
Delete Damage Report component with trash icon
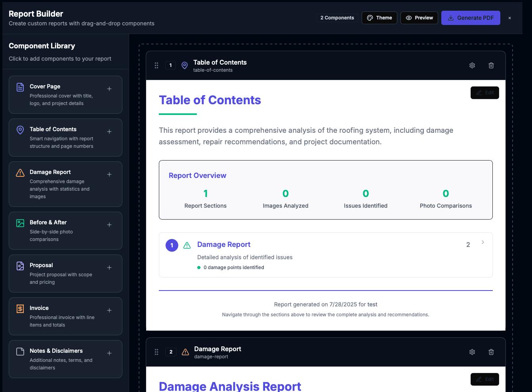click(x=491, y=352)
